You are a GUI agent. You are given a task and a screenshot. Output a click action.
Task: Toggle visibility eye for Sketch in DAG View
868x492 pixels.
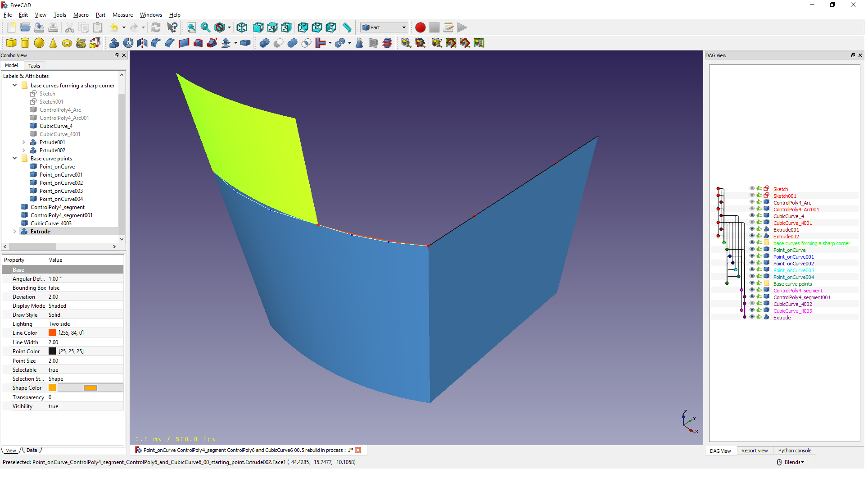(752, 189)
